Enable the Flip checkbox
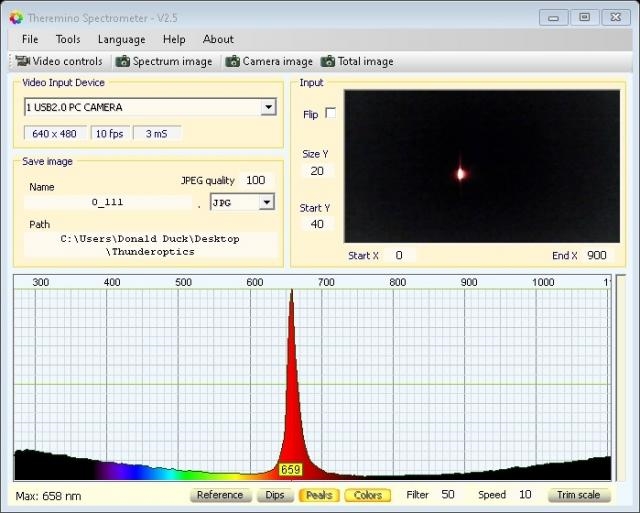The image size is (640, 513). pyautogui.click(x=331, y=114)
